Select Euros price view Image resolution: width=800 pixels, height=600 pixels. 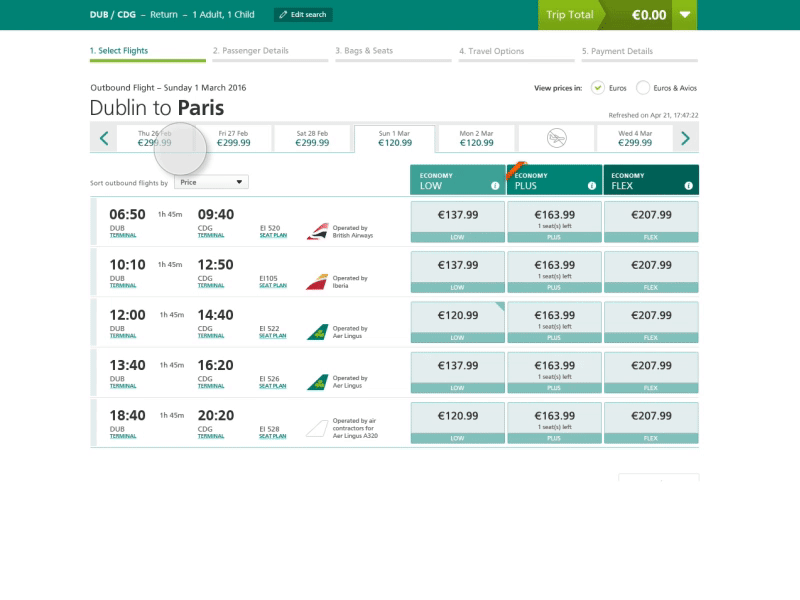[x=598, y=88]
